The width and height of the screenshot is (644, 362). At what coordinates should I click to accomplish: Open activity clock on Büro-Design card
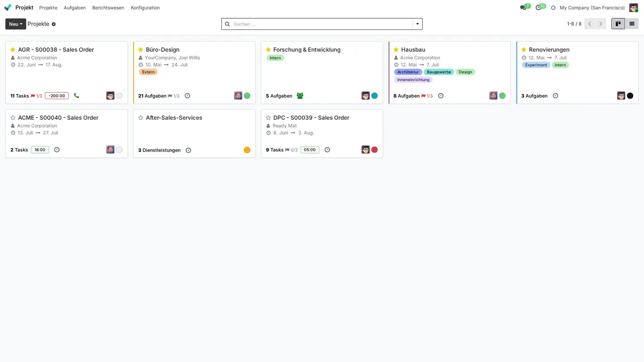(187, 96)
